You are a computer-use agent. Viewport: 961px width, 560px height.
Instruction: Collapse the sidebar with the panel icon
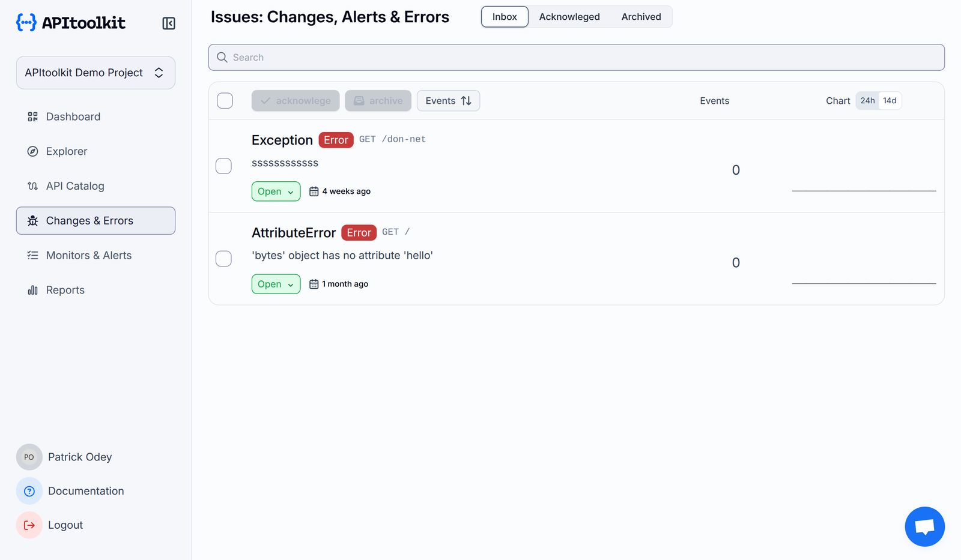pyautogui.click(x=169, y=23)
